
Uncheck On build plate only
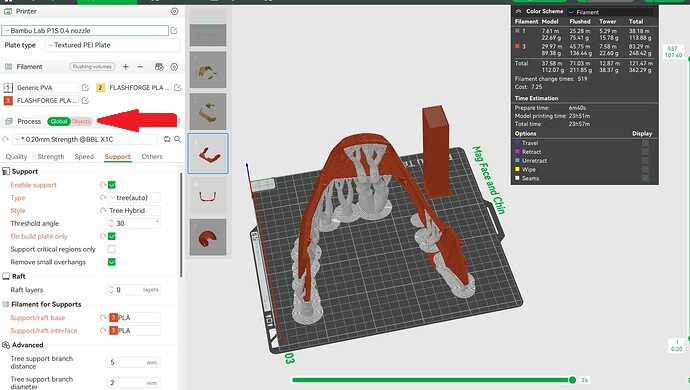click(x=112, y=236)
